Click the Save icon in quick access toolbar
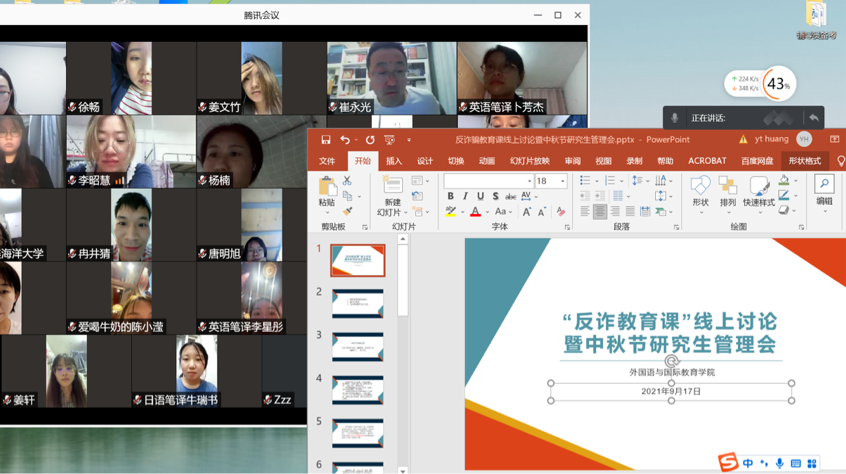 click(x=326, y=140)
